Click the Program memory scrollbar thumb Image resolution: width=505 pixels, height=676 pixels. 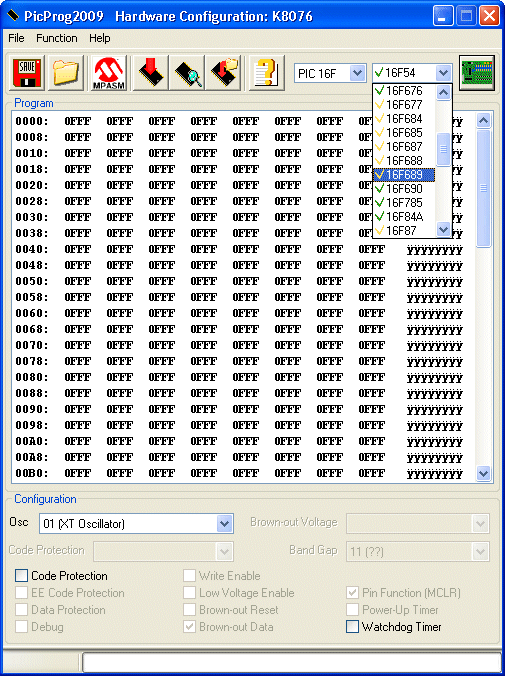point(483,188)
